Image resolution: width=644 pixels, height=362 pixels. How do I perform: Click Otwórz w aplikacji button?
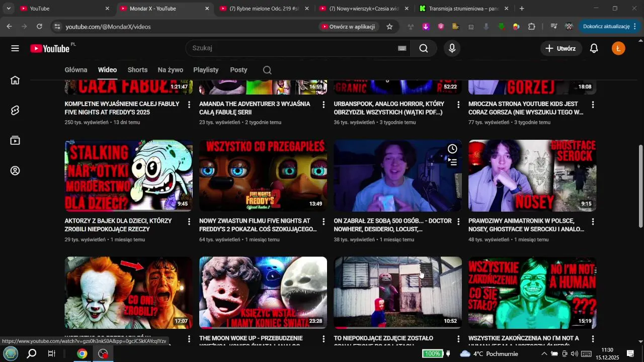(x=348, y=27)
